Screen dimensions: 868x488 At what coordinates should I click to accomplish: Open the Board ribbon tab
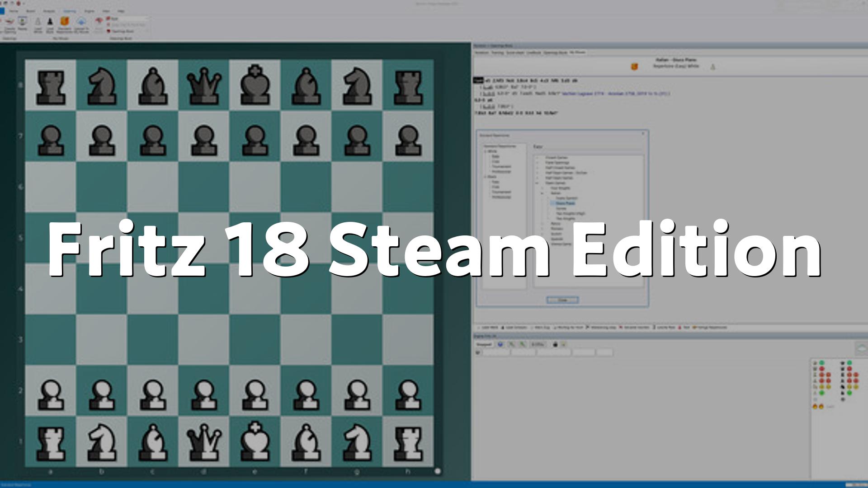click(31, 11)
